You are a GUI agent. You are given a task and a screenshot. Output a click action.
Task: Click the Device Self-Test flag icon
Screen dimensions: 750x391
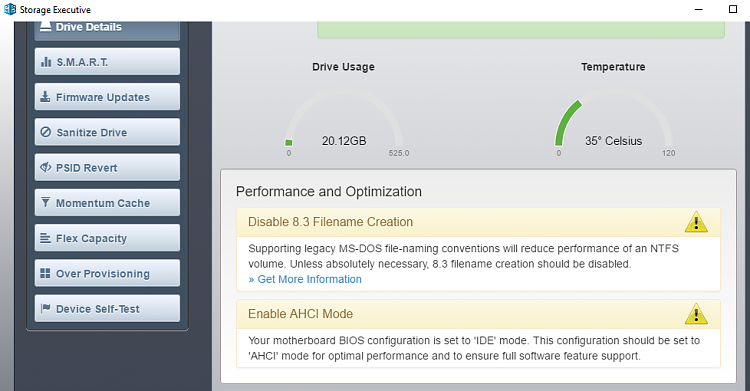click(x=45, y=308)
